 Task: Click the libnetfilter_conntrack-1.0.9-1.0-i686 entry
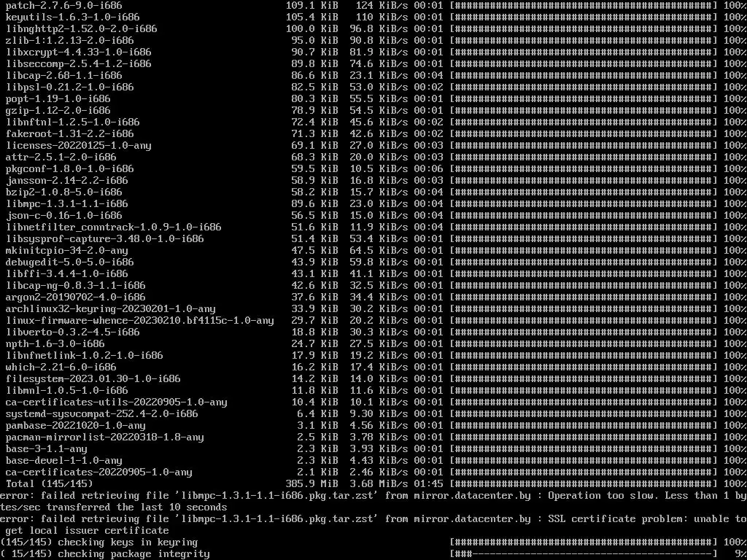coord(113,227)
